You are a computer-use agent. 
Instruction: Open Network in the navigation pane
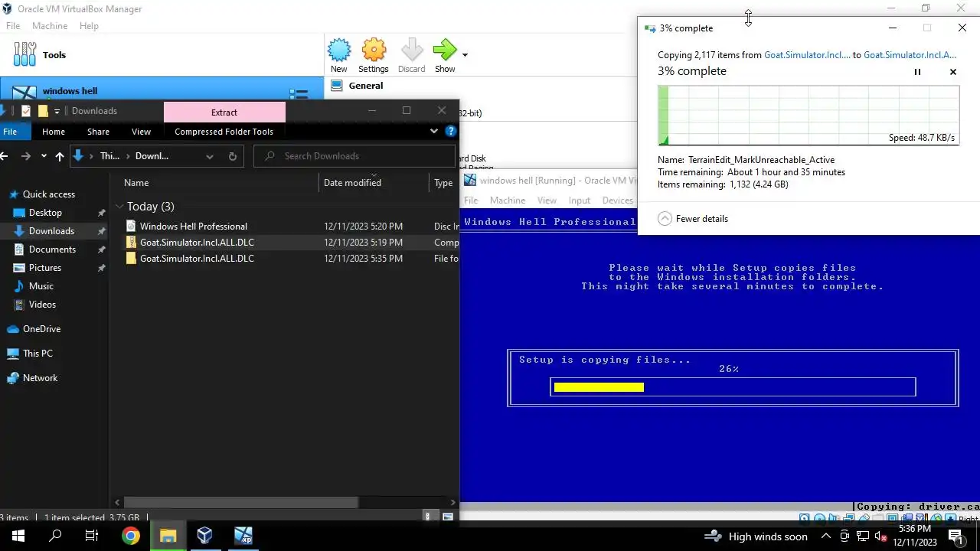point(40,378)
